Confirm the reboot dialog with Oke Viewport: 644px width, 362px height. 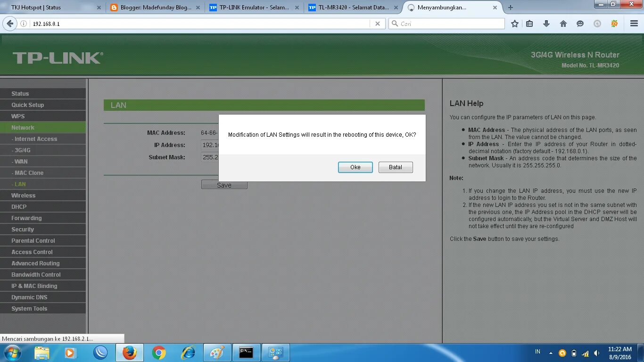tap(355, 167)
